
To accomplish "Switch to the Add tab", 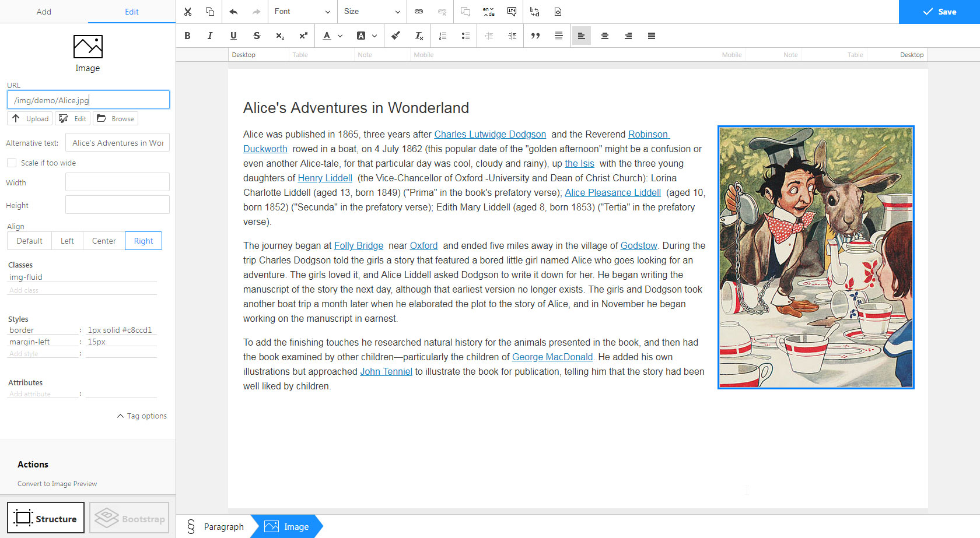I will coord(44,12).
